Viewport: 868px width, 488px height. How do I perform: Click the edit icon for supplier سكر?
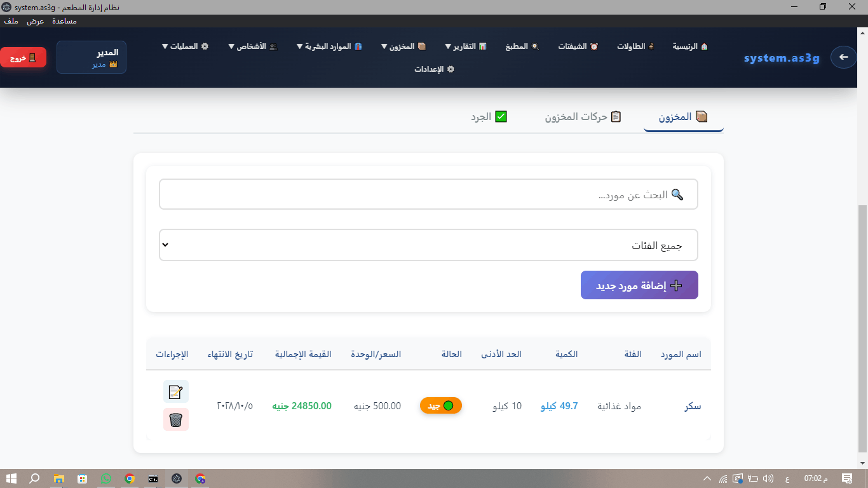(x=177, y=391)
